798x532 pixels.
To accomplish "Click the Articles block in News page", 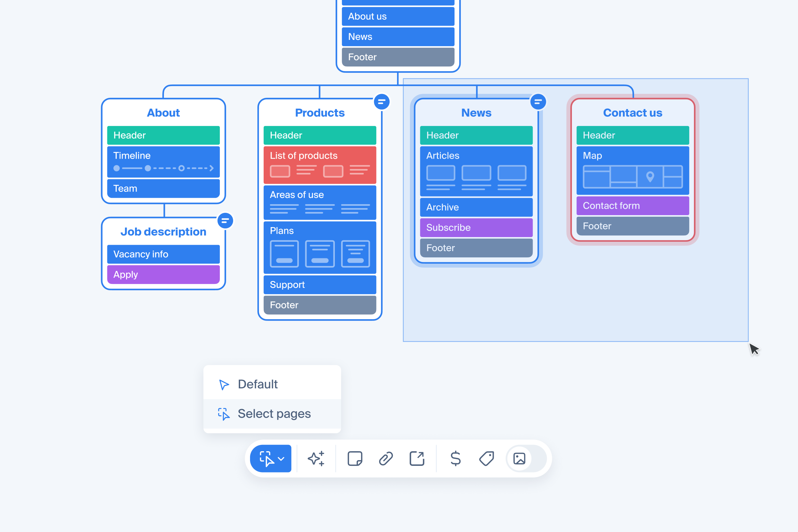I will click(x=476, y=171).
